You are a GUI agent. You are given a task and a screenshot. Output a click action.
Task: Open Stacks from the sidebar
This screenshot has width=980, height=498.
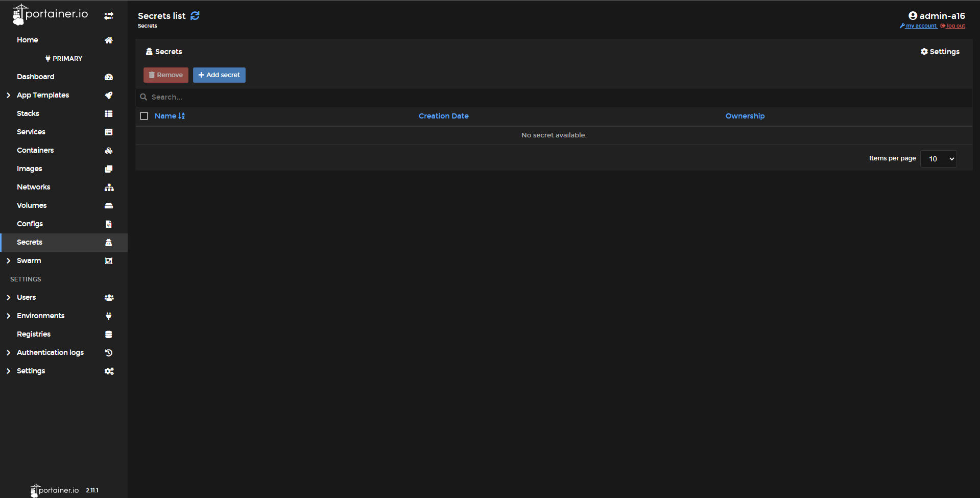tap(28, 113)
